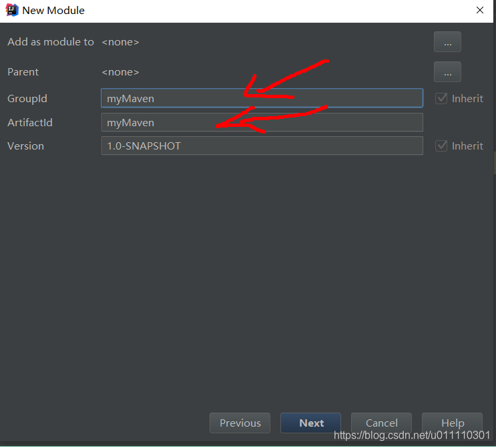Go back with the Previous button
Image resolution: width=496 pixels, height=448 pixels.
pos(240,423)
